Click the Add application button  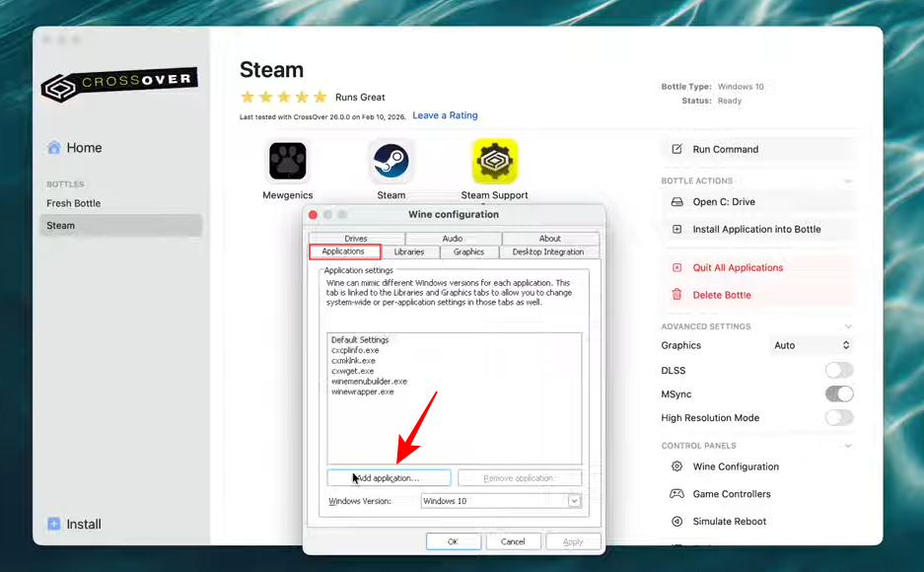point(389,478)
